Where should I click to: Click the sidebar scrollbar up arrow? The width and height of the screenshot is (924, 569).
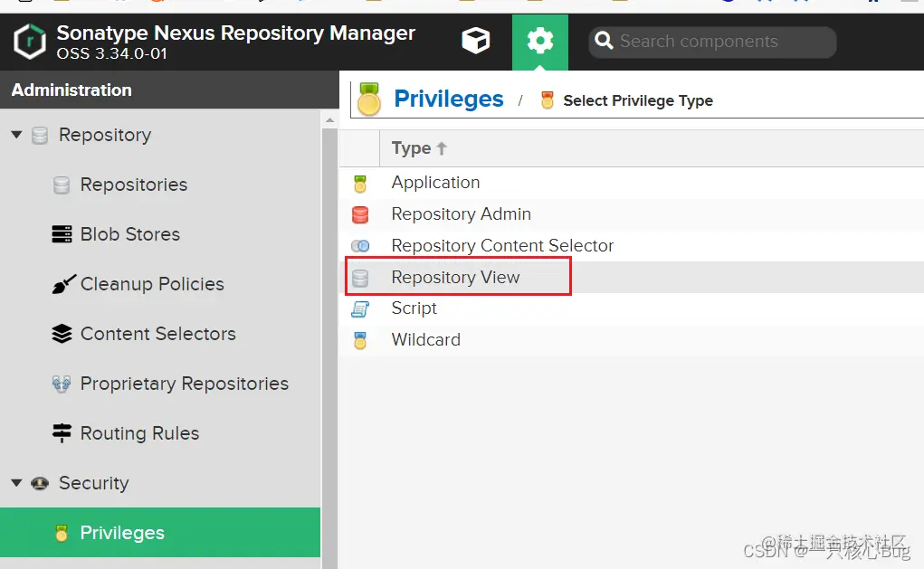click(x=330, y=120)
